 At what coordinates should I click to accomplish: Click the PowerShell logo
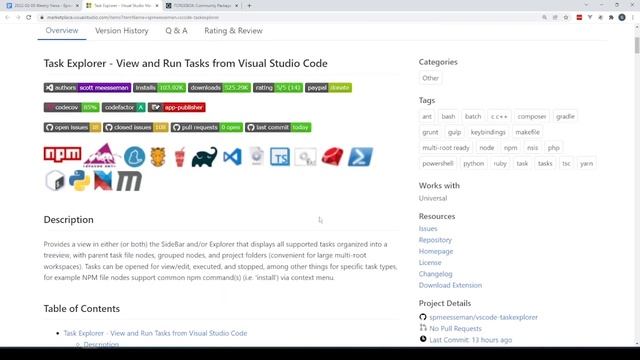coord(360,156)
